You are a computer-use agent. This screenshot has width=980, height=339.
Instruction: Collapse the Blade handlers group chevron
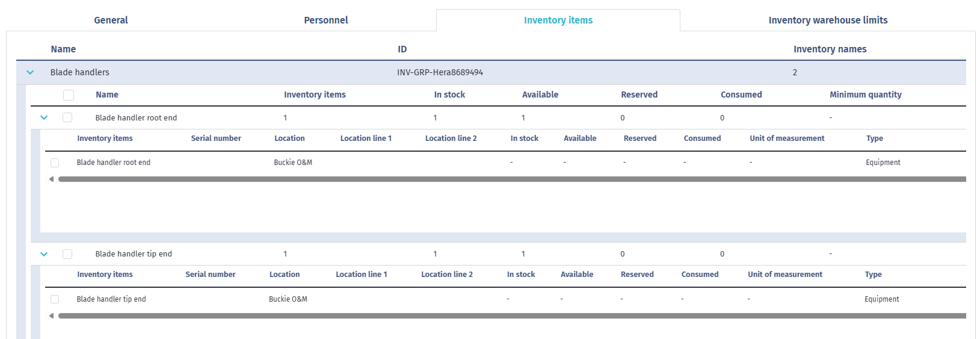30,72
